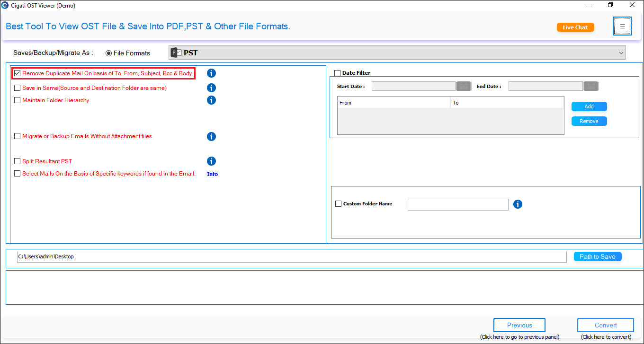
Task: Enable Save in Same folder option
Action: pyautogui.click(x=18, y=88)
